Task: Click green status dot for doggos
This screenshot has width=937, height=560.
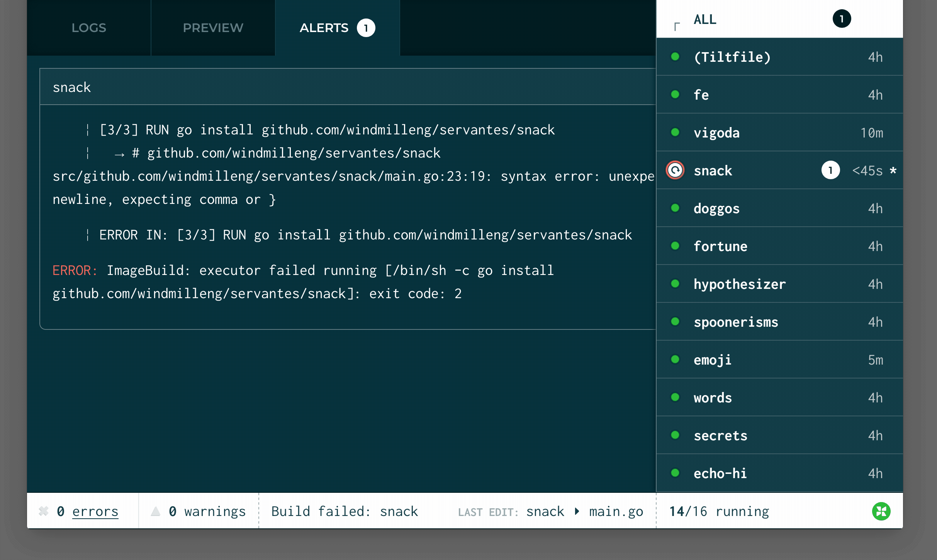Action: [x=675, y=208]
